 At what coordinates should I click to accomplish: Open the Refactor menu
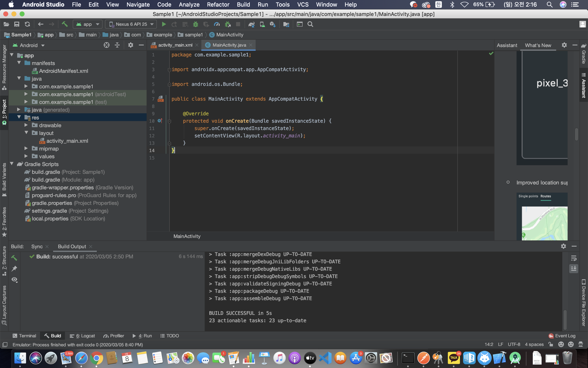coord(218,5)
